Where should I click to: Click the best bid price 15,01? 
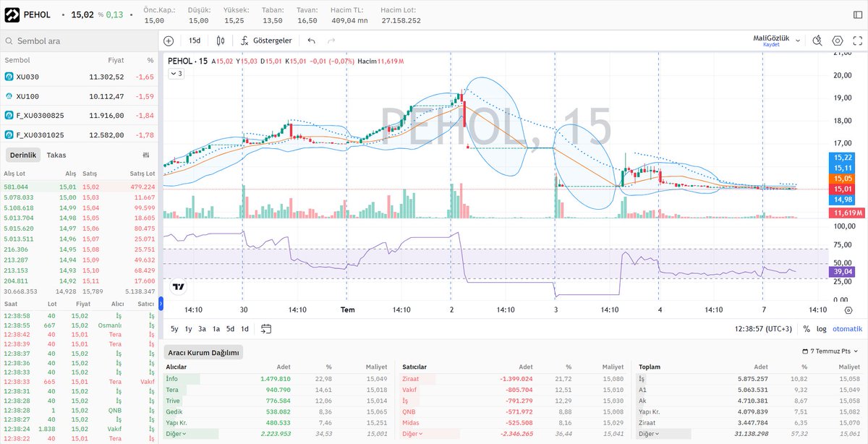click(69, 187)
